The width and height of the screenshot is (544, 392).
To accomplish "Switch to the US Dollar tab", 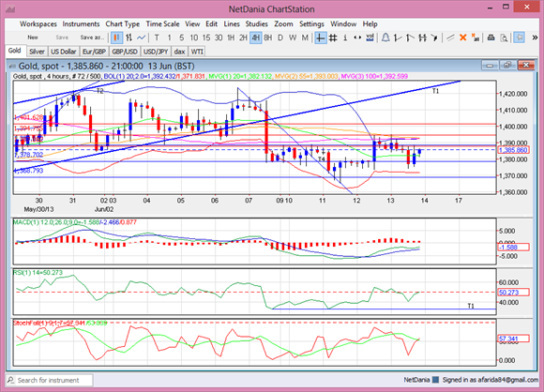I will 63,52.
